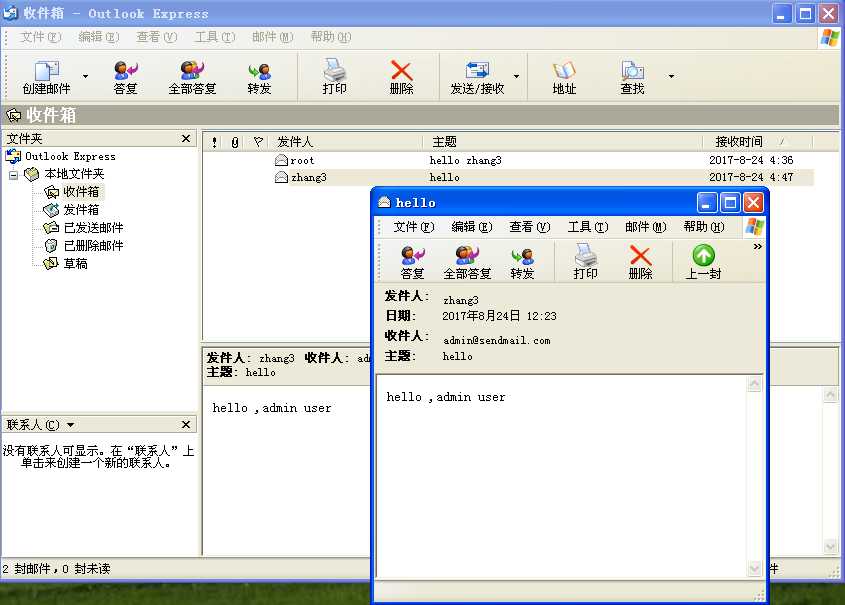This screenshot has height=605, width=845.
Task: Open 工具(T) menu in the hello window
Action: click(588, 227)
